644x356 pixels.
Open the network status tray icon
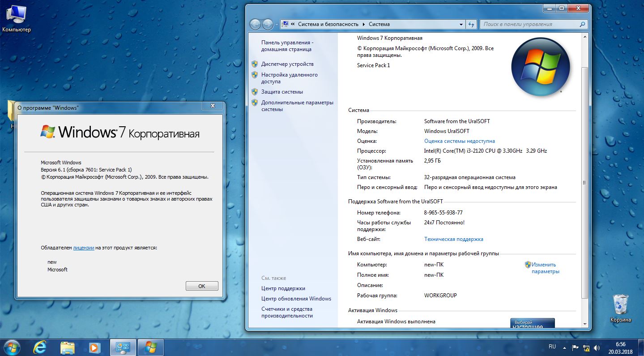point(586,347)
